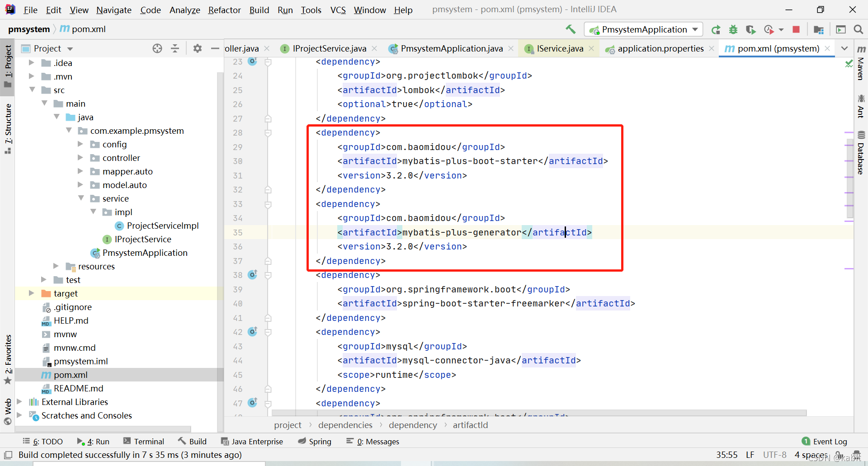
Task: Toggle the 2: Favorites side panel
Action: click(8, 359)
